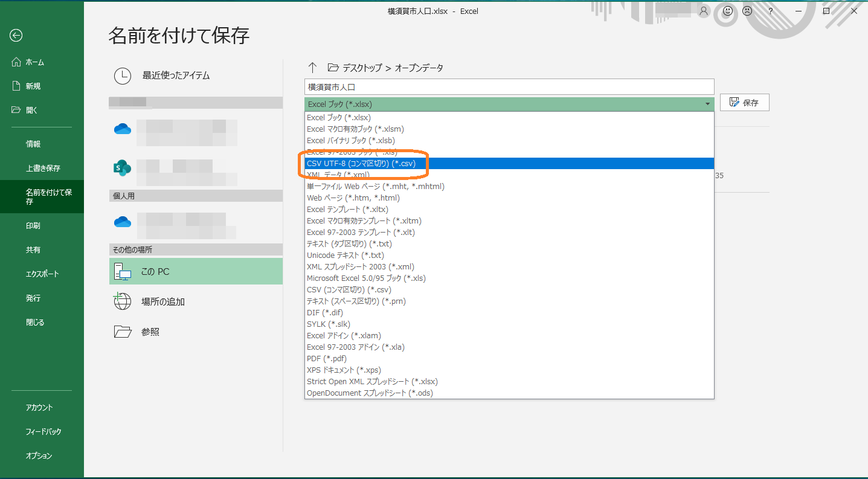
Task: Click the Add a Place globe icon
Action: coord(123,301)
